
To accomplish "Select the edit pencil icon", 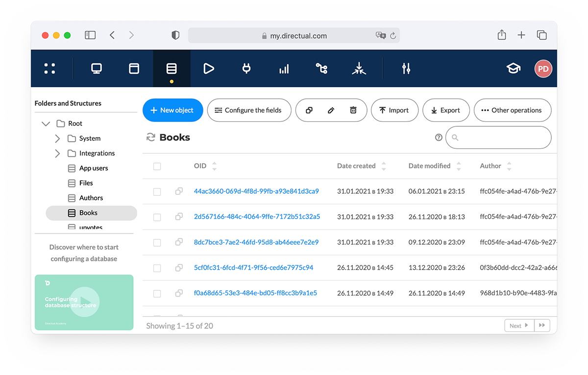I will click(x=331, y=110).
